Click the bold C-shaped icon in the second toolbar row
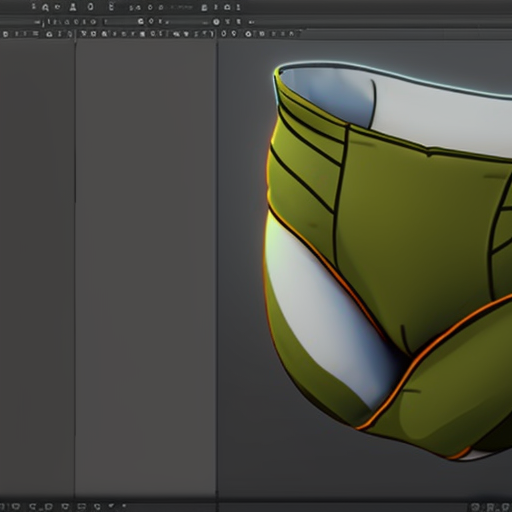 141,22
